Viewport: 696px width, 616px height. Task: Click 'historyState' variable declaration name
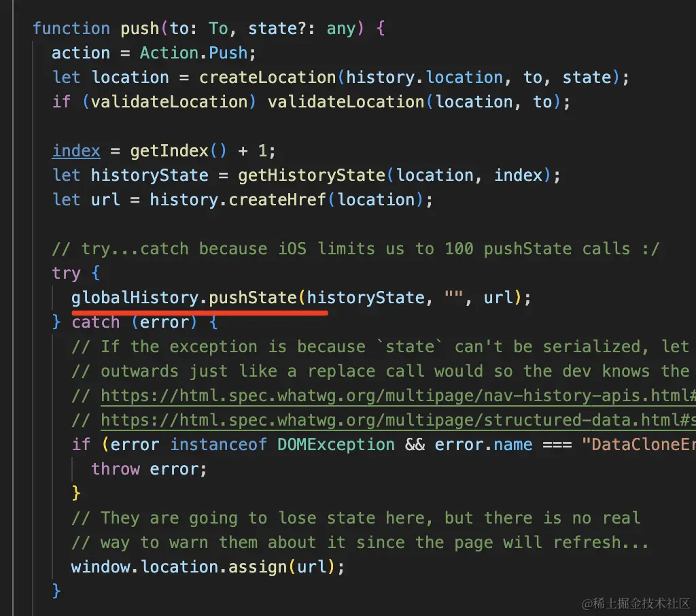150,175
